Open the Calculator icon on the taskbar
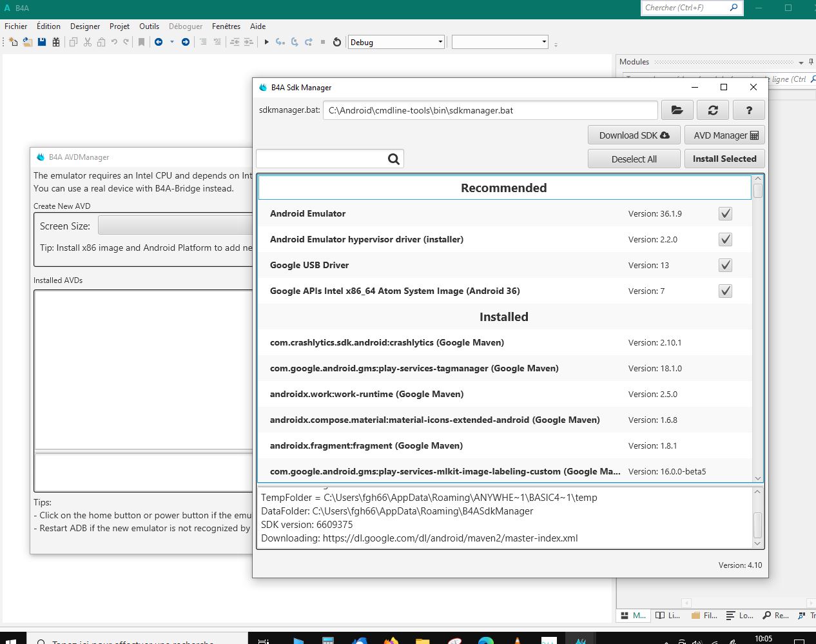 [x=328, y=641]
